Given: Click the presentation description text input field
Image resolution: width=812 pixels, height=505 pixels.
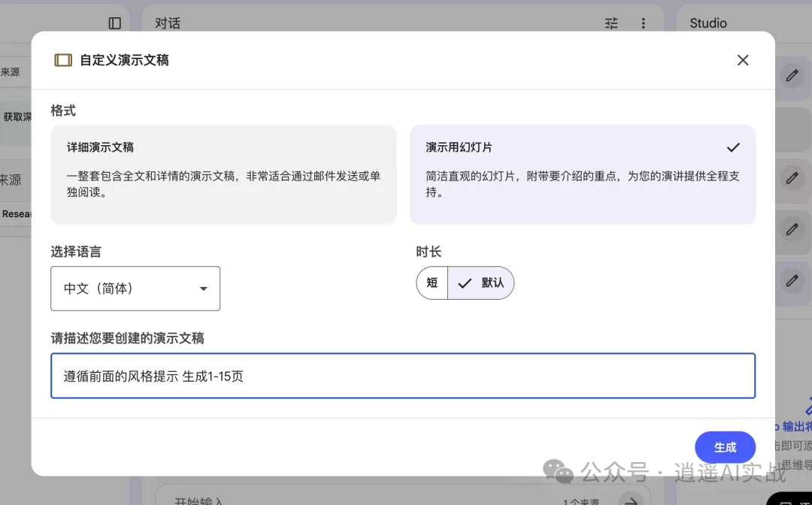Looking at the screenshot, I should 403,376.
